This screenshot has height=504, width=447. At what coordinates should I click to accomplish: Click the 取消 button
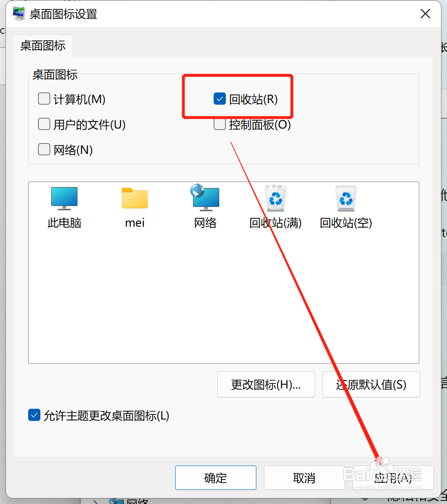pyautogui.click(x=304, y=478)
